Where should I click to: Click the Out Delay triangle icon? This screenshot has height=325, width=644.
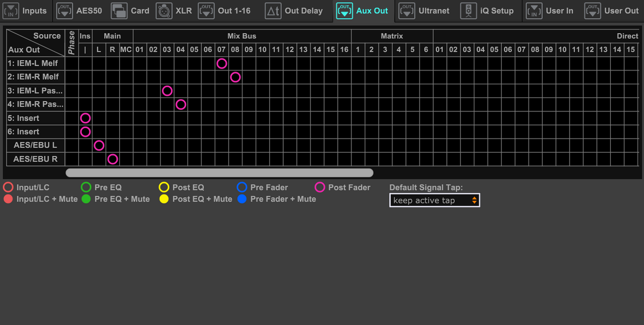click(273, 11)
